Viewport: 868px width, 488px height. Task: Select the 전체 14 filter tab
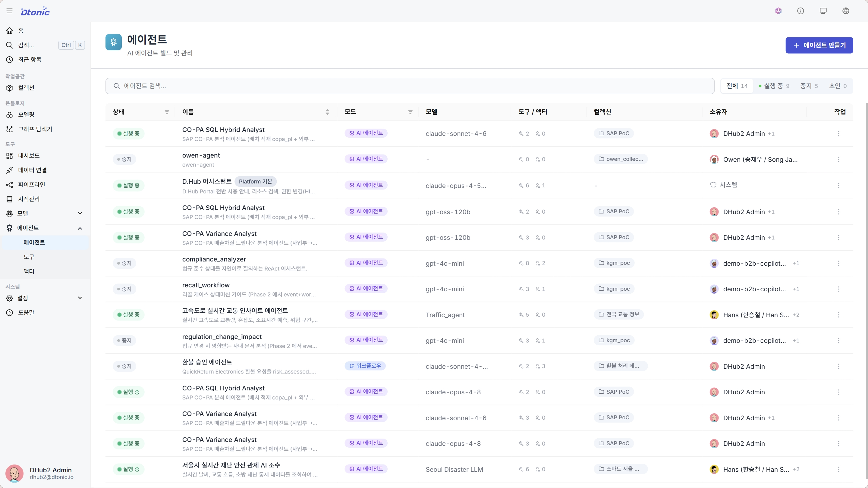click(x=737, y=86)
